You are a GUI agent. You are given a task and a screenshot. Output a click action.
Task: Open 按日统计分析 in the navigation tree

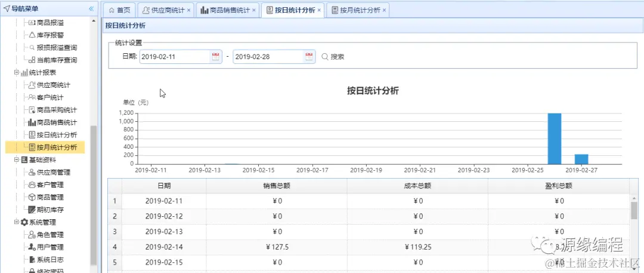52,134
